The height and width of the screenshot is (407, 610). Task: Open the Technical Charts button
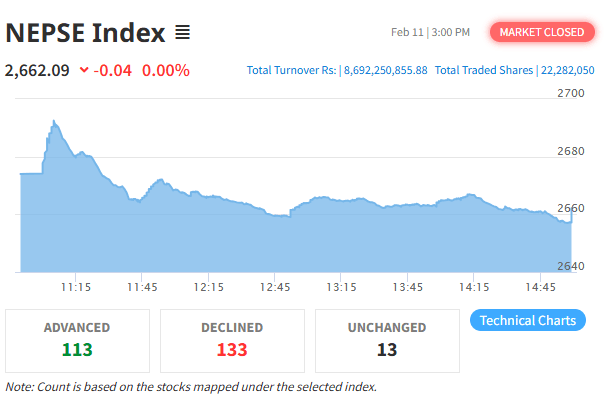(x=527, y=320)
